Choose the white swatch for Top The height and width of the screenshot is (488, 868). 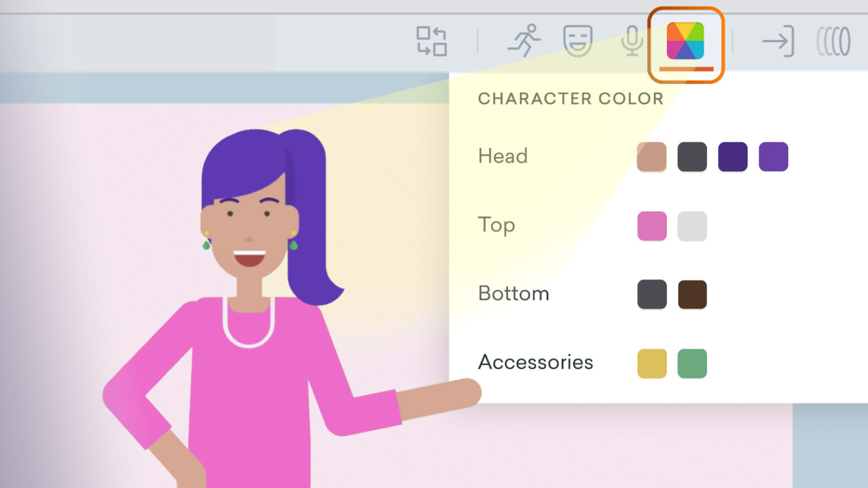(x=692, y=225)
